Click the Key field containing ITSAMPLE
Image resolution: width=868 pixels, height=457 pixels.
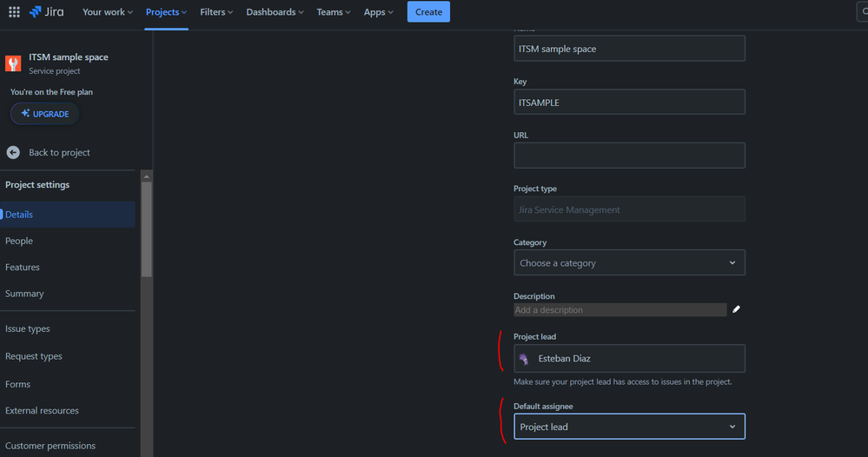[629, 102]
